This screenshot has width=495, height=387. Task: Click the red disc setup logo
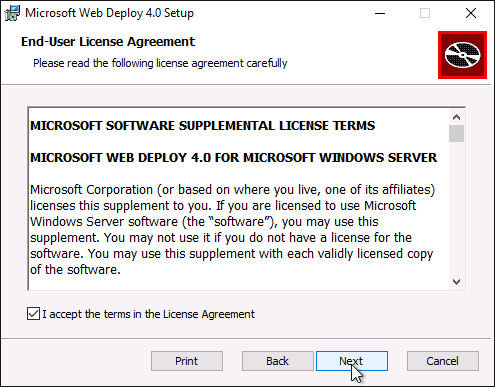(462, 55)
